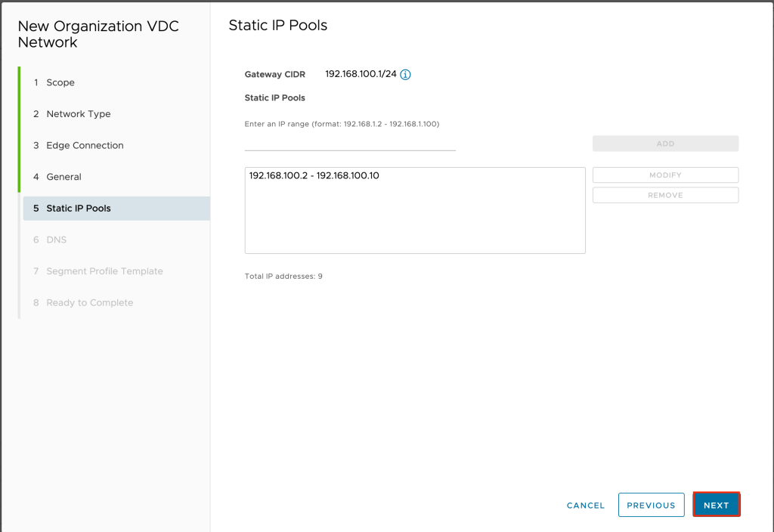
Task: Click the REMOVE button
Action: pyautogui.click(x=665, y=195)
